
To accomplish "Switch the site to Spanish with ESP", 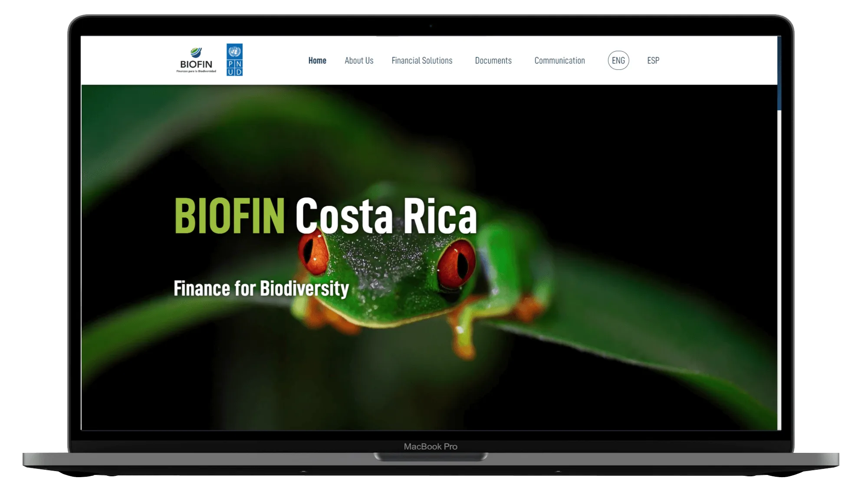I will click(x=653, y=60).
